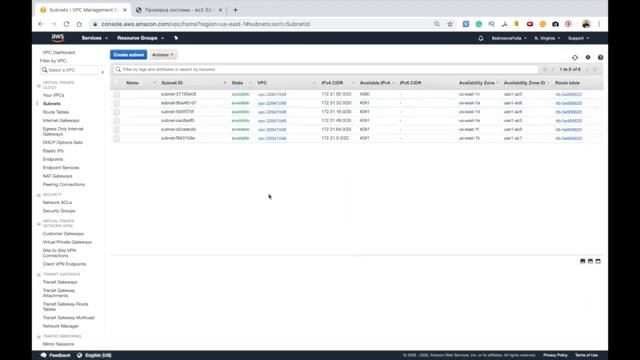Select the checkbox for subnet 172.31.32.0/20

point(117,103)
